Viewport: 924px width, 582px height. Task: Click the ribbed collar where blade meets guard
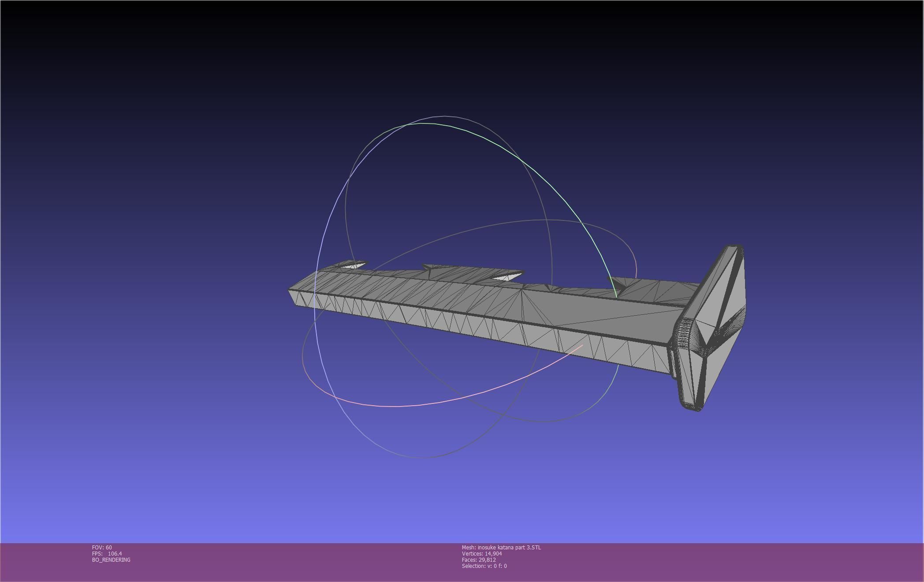[x=683, y=334]
